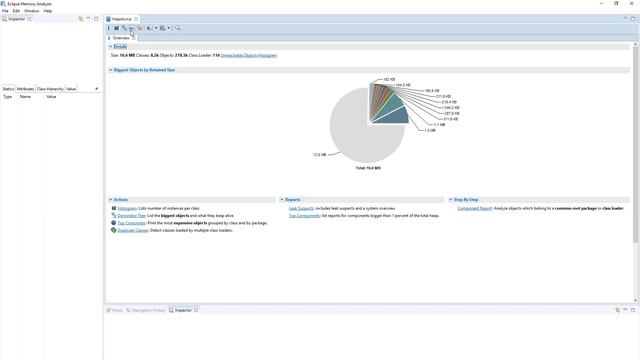Collapse Biggest Objects by Retained Size section
640x360 pixels.
[110, 70]
